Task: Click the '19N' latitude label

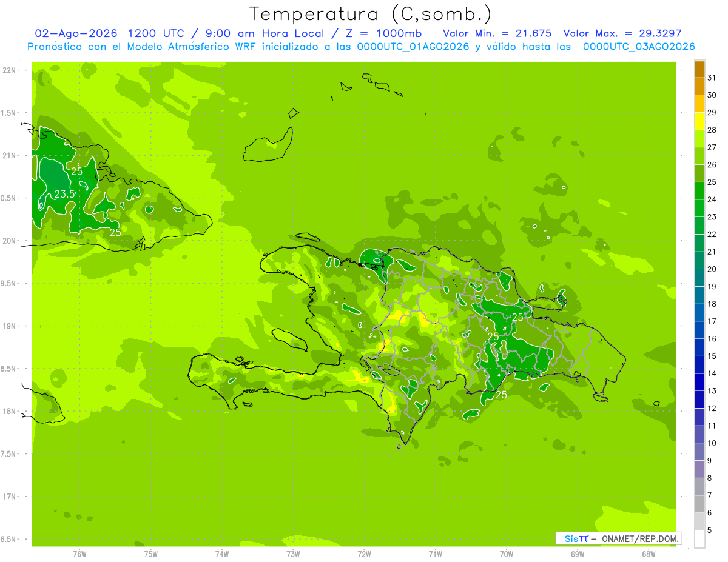Action: (10, 326)
